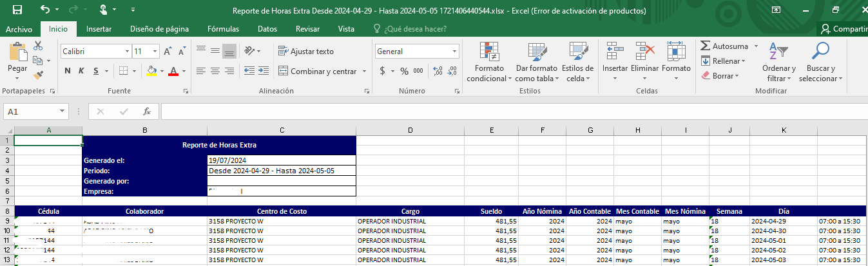Expand the Combinar y centrar dropdown arrow
868x266 pixels.
(364, 71)
